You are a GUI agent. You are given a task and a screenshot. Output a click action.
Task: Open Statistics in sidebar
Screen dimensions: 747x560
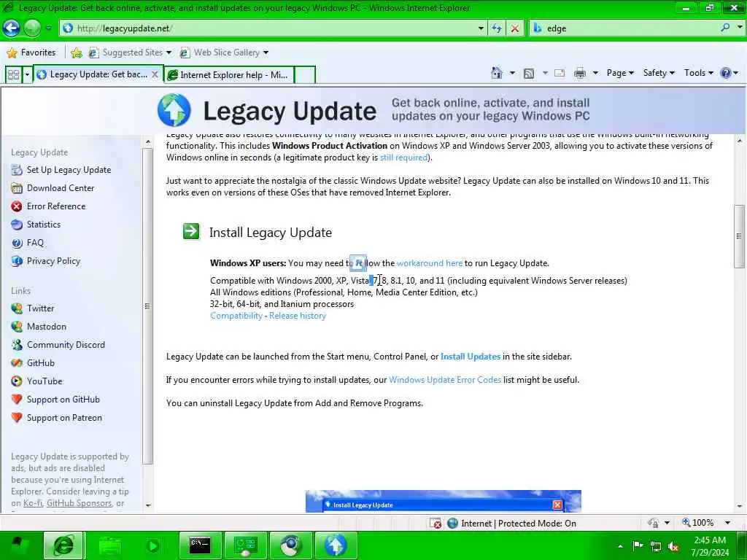(x=43, y=224)
